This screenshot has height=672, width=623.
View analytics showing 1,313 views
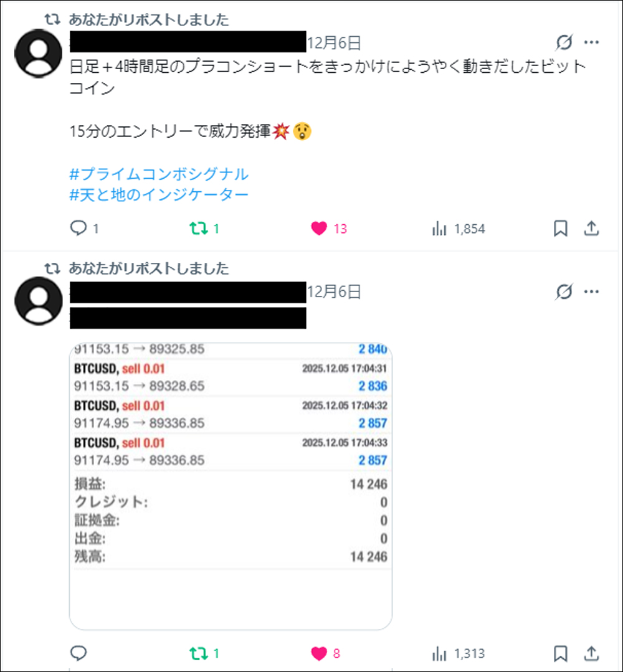(459, 653)
